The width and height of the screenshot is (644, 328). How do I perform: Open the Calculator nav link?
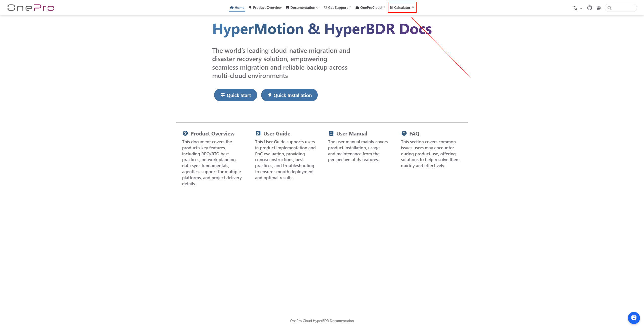402,8
